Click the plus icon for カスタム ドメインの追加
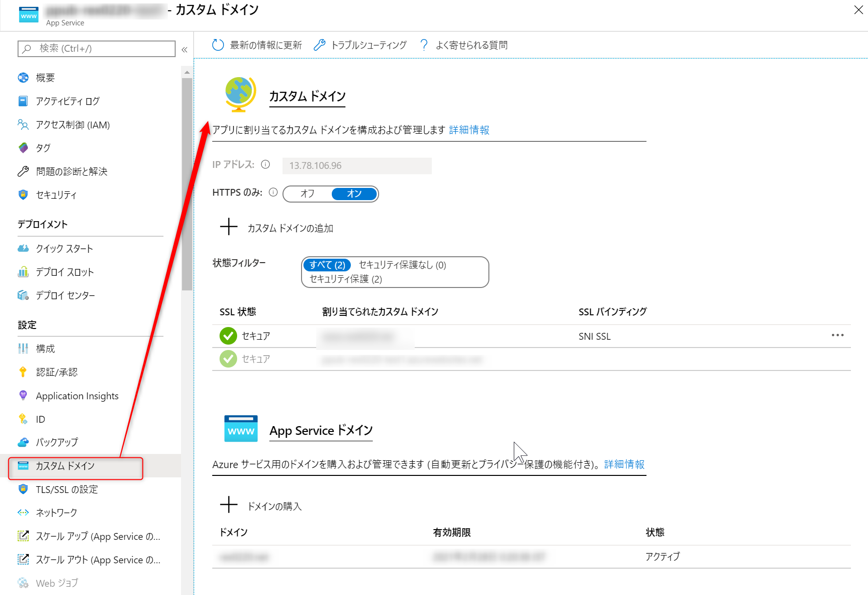The image size is (868, 595). click(x=228, y=227)
